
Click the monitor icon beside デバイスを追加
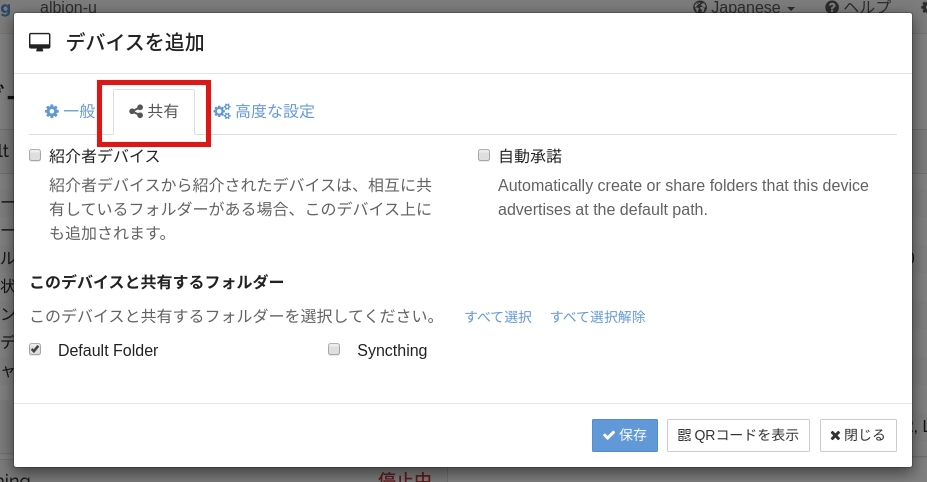point(40,43)
